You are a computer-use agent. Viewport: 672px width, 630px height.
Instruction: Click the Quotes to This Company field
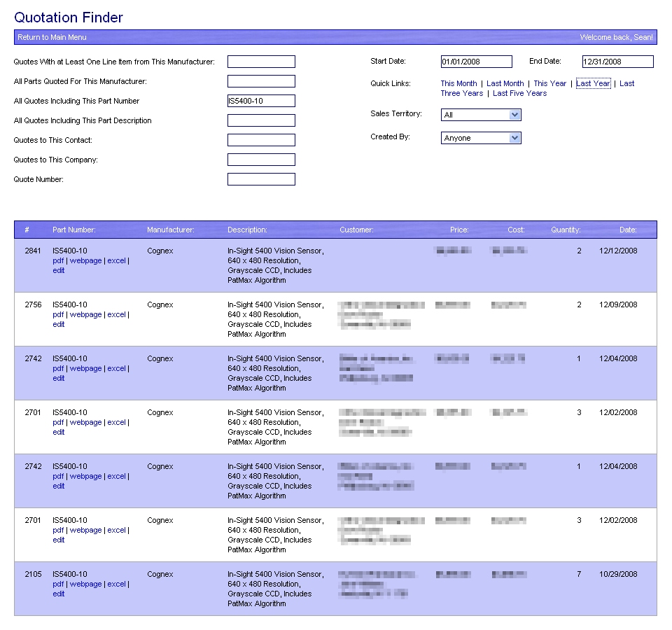pos(261,160)
